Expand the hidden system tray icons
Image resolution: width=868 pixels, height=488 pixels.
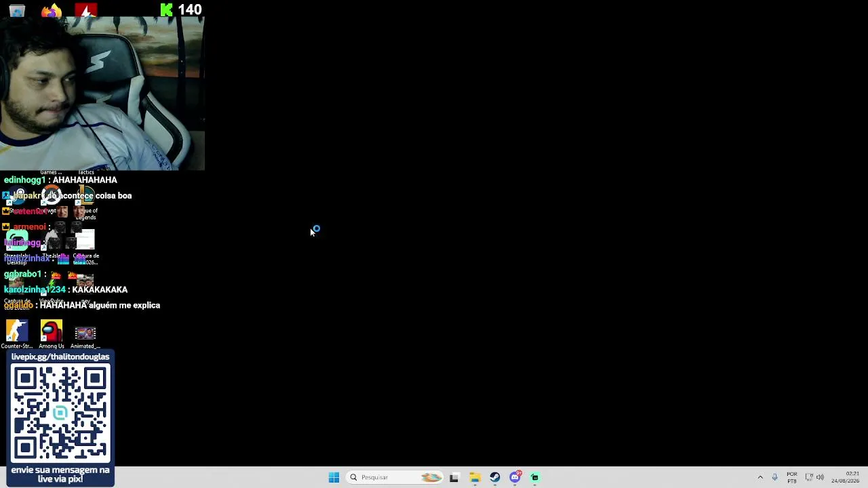coord(760,477)
